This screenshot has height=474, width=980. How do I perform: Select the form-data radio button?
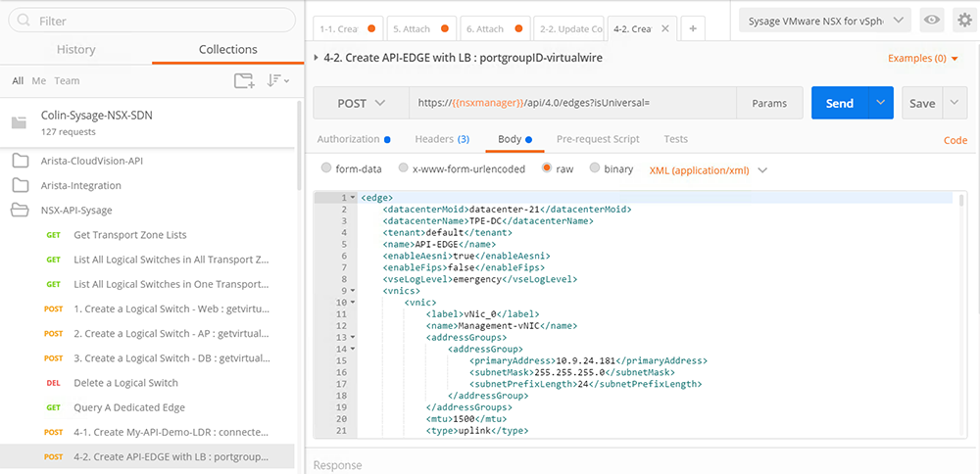pyautogui.click(x=325, y=168)
